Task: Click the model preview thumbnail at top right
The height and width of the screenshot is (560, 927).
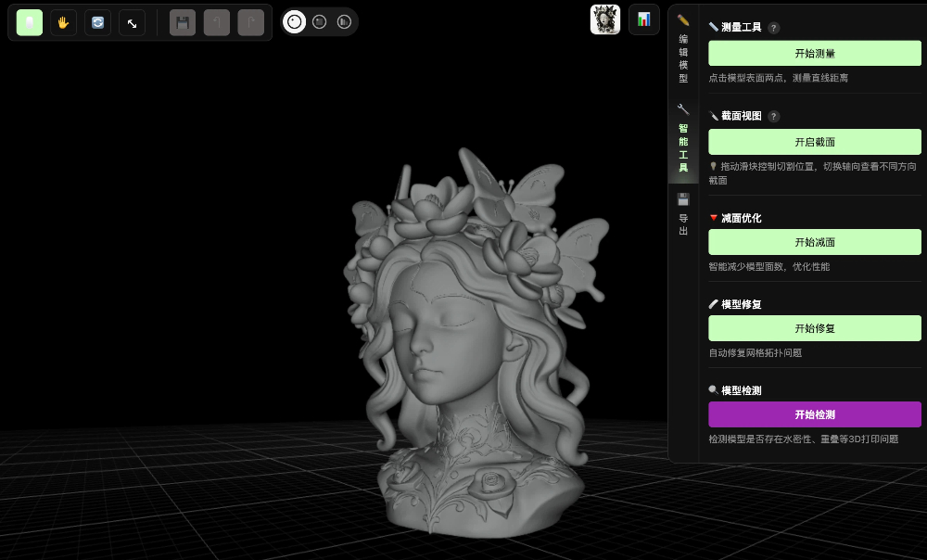Action: (605, 19)
